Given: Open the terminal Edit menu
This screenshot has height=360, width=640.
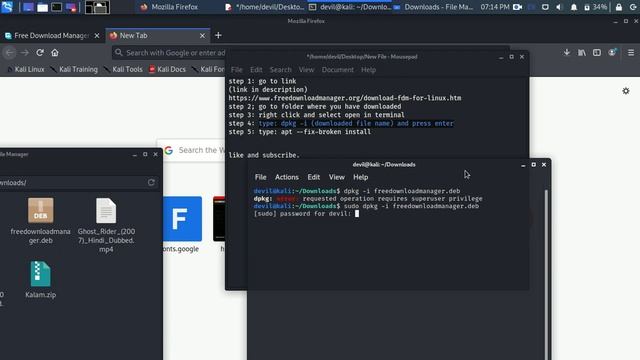Looking at the screenshot, I should (313, 177).
